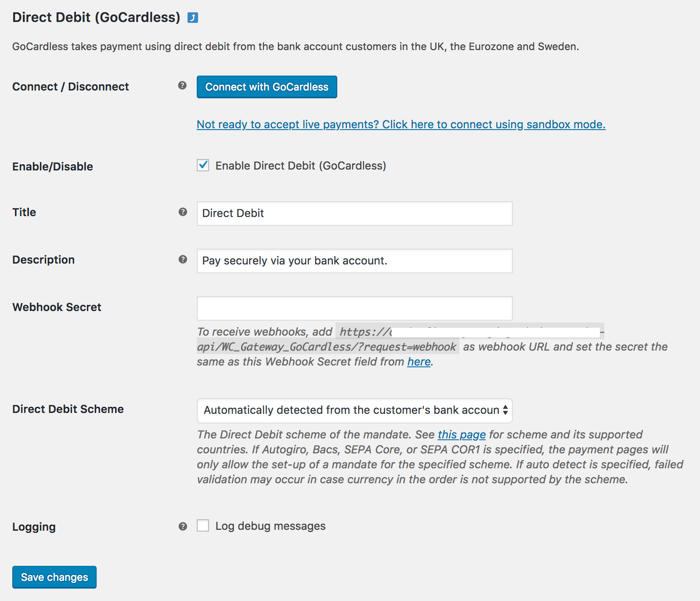Click into the Description text field
The height and width of the screenshot is (601, 700).
(354, 261)
